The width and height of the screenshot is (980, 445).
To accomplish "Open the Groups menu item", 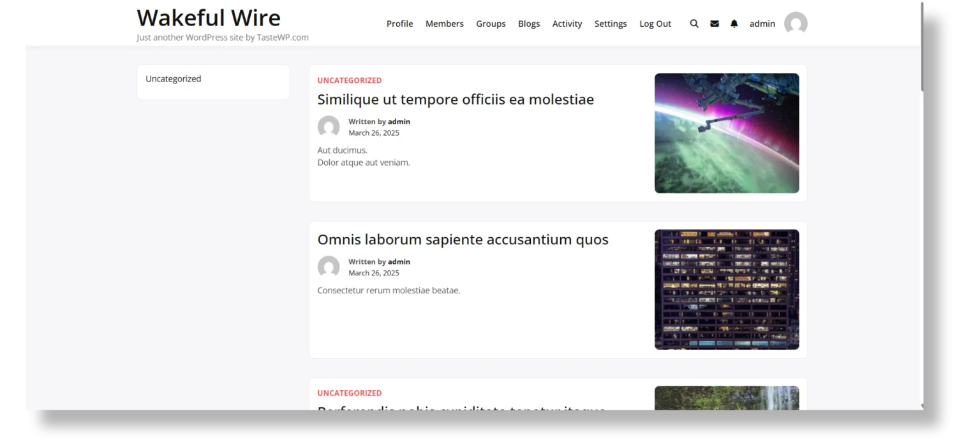I will pyautogui.click(x=491, y=24).
